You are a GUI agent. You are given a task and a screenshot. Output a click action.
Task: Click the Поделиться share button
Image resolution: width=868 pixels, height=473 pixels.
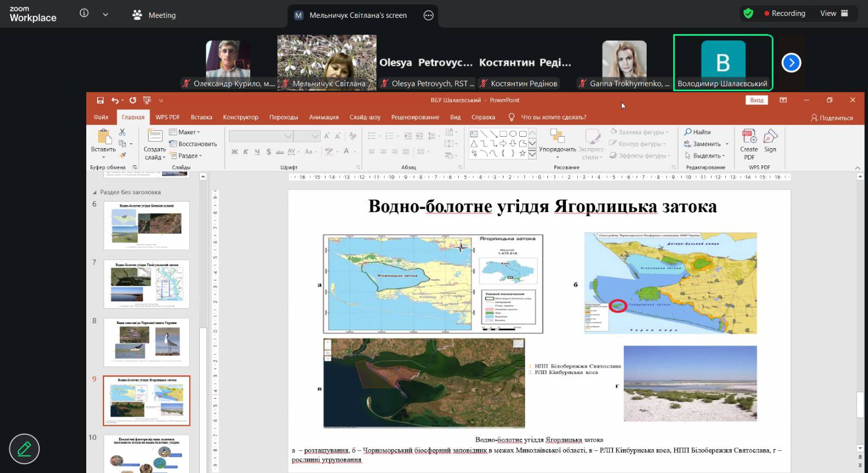click(x=832, y=118)
